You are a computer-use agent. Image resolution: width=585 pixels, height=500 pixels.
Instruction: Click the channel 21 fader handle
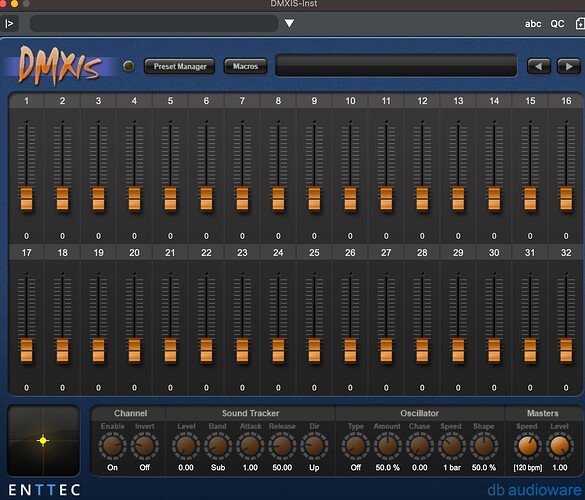coord(170,350)
